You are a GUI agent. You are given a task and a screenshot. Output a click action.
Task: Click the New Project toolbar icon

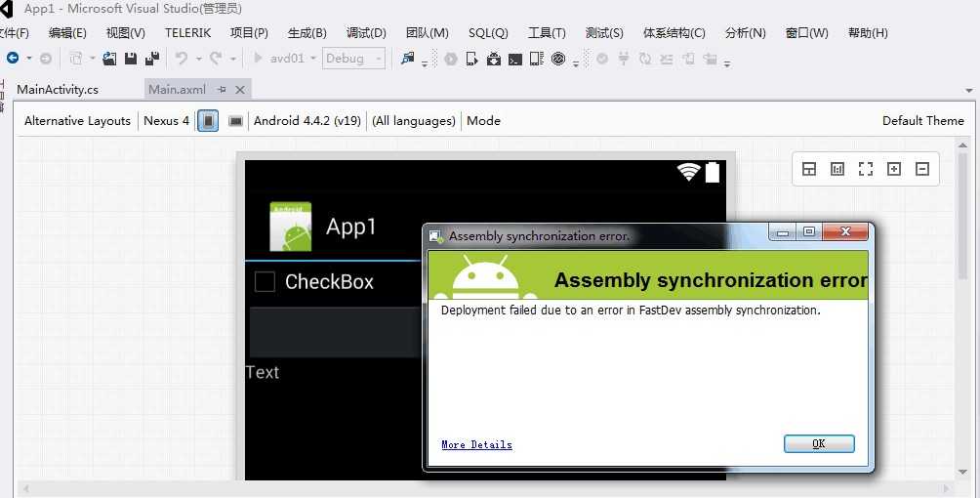click(x=75, y=59)
